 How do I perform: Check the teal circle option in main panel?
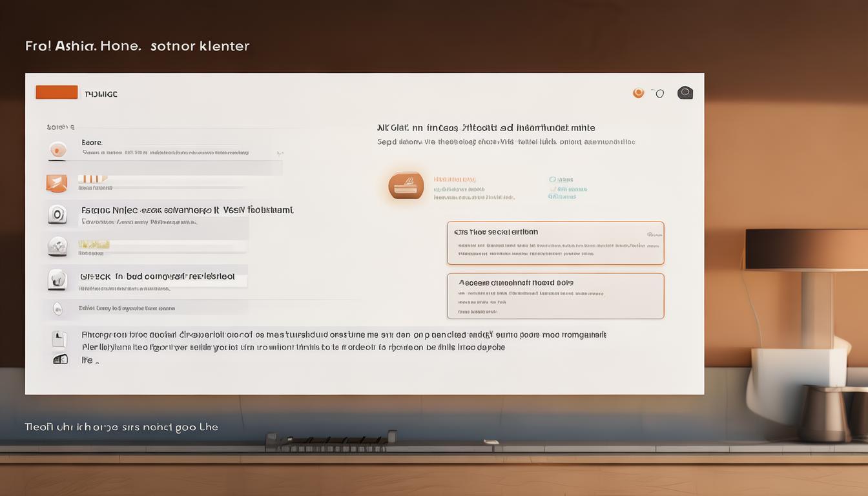552,180
